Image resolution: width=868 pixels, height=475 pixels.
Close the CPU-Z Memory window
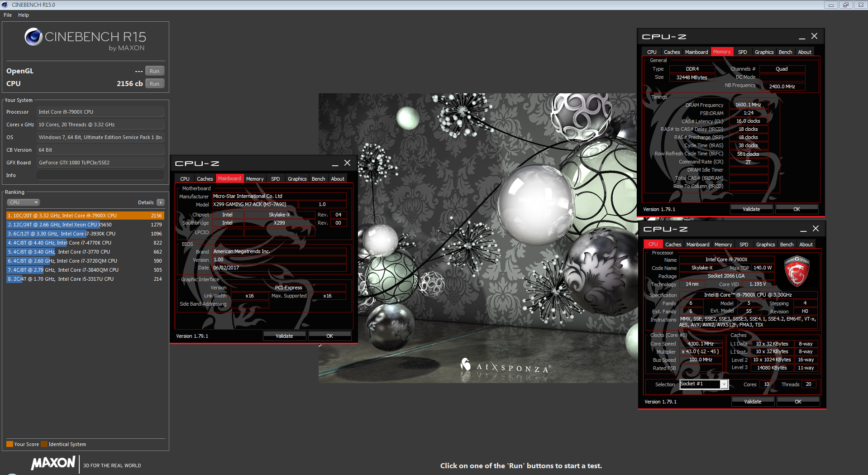814,36
